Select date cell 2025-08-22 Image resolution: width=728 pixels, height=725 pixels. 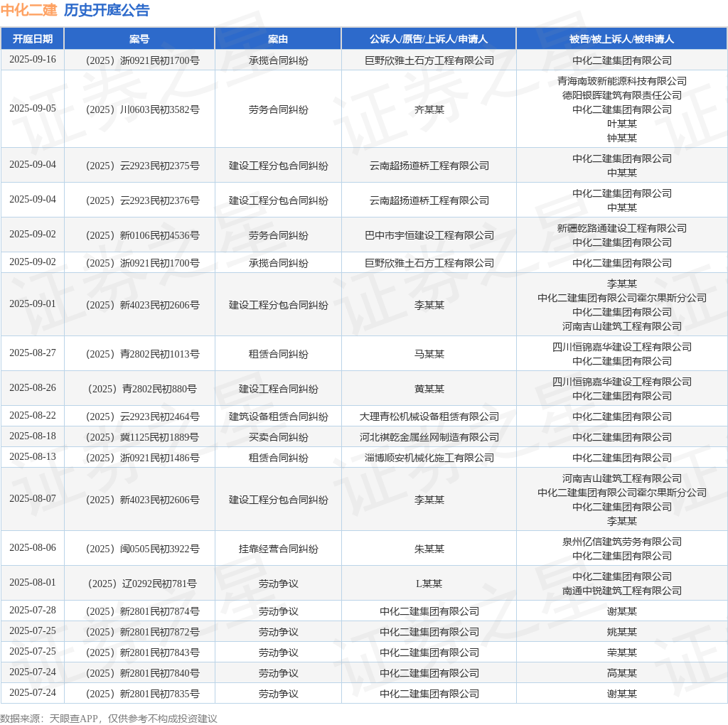(x=33, y=415)
